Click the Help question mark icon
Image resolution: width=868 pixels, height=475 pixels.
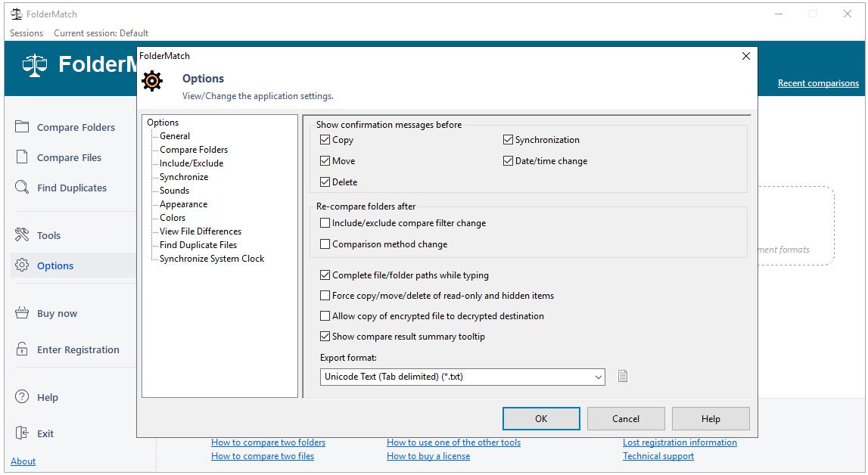(22, 396)
